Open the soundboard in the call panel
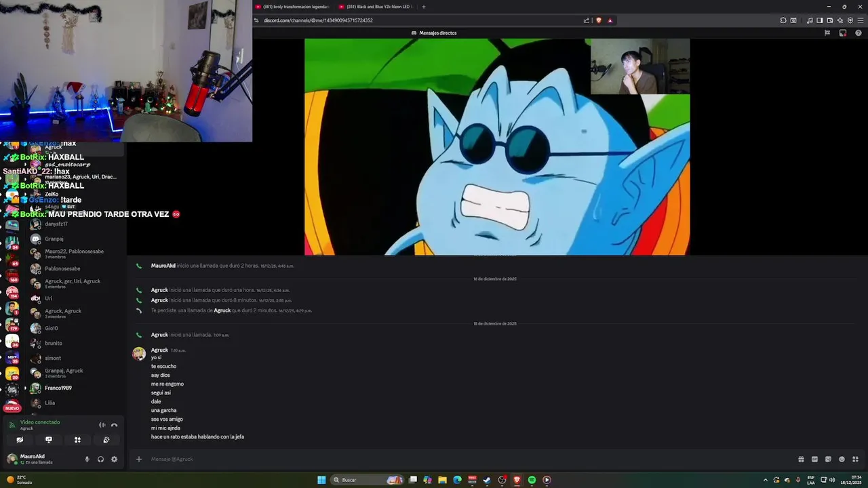 [106, 440]
